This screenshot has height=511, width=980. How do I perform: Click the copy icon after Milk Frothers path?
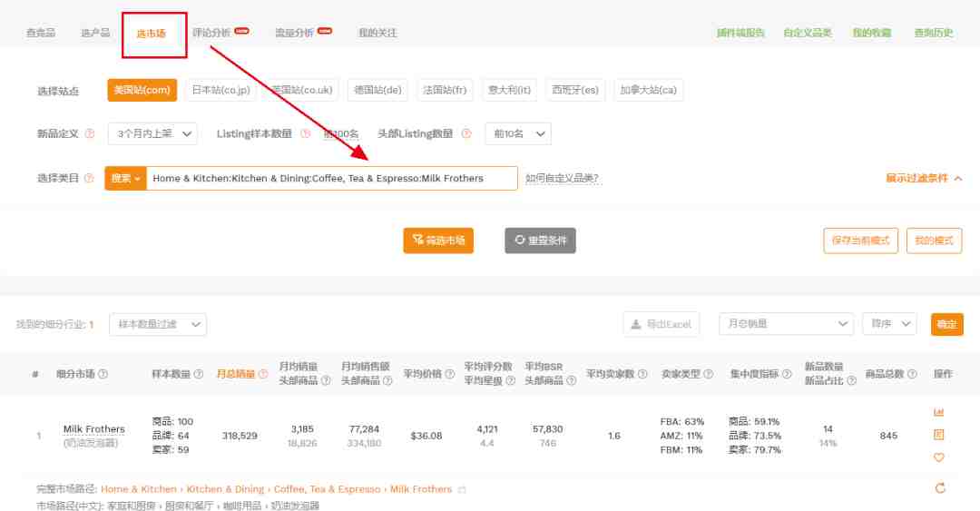coord(462,490)
